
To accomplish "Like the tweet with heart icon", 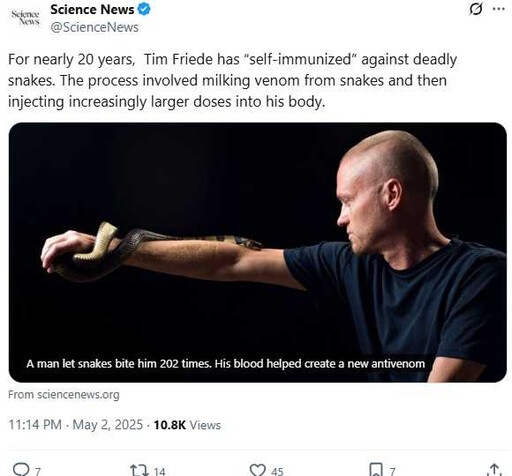I will 257,470.
